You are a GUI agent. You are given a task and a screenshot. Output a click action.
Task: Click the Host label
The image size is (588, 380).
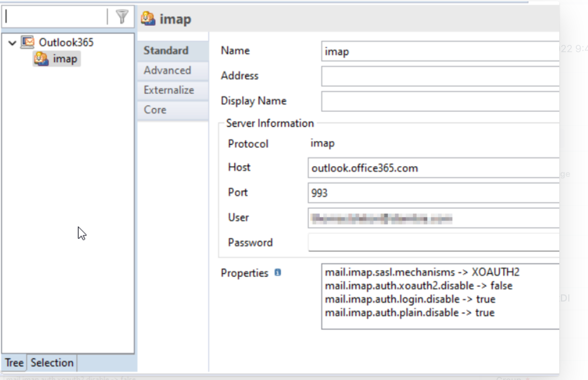(x=239, y=167)
